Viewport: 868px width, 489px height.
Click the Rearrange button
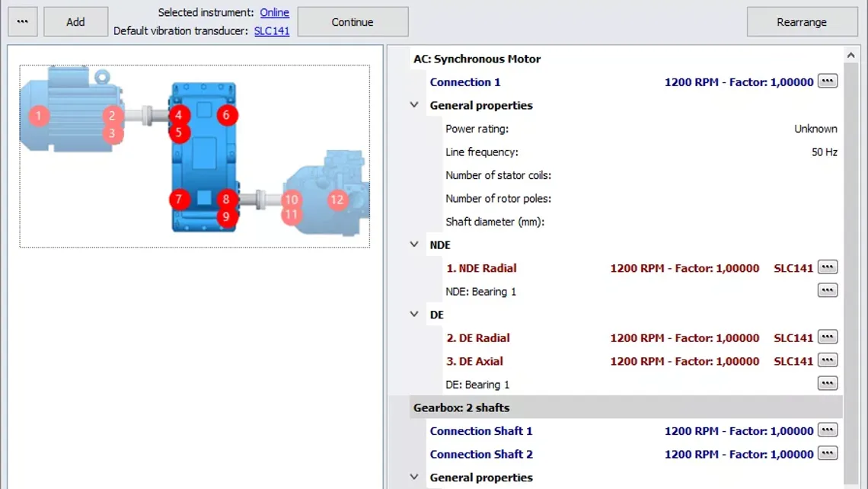[802, 22]
